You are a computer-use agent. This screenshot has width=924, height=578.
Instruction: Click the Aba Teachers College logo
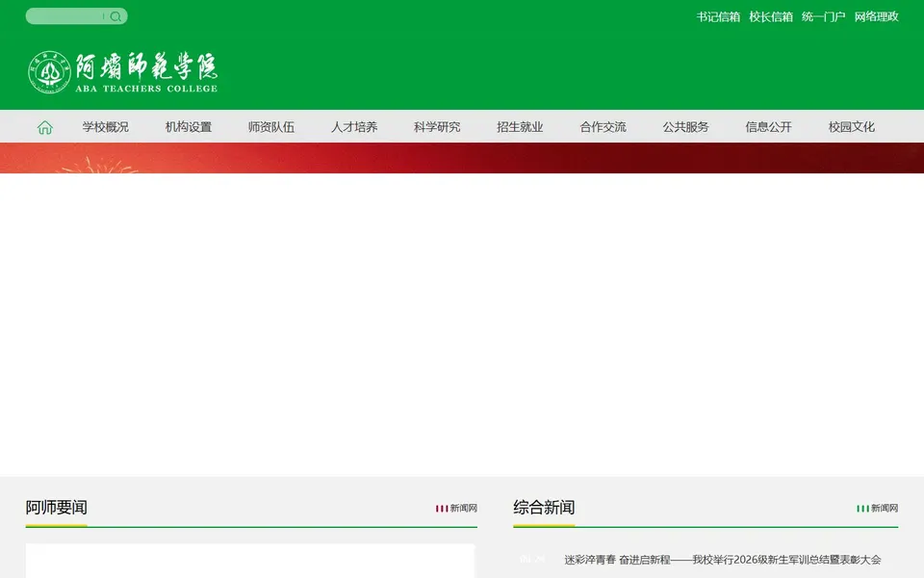click(122, 72)
